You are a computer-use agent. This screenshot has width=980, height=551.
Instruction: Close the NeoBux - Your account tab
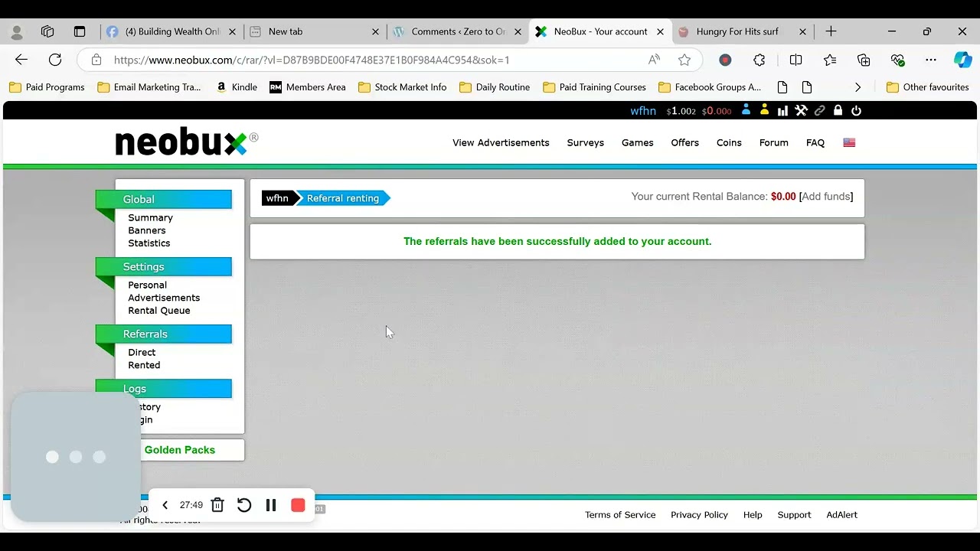[x=660, y=31]
